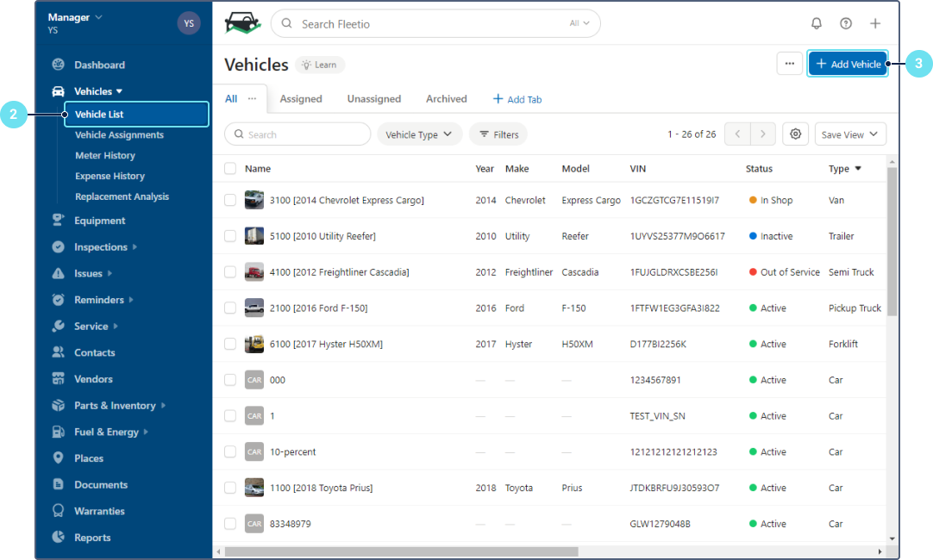Open the Dashboard sidebar icon
Screen dimensions: 933x560
point(59,65)
